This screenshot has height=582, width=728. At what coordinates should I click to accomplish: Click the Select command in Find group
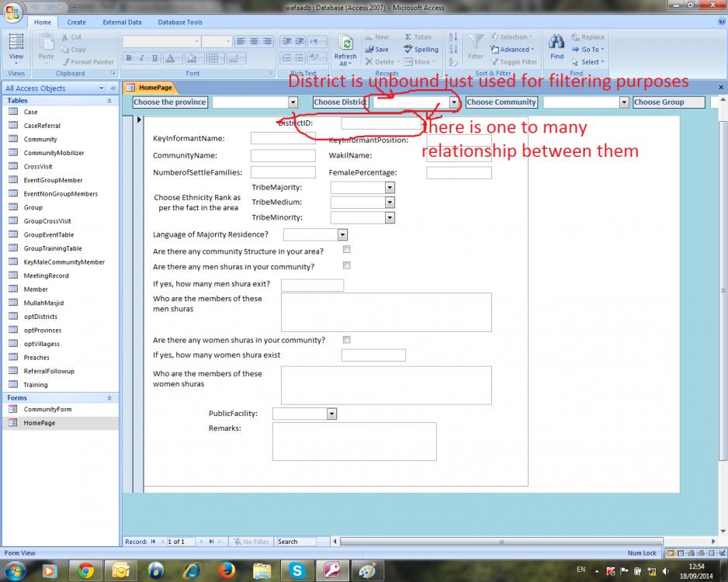coord(588,62)
